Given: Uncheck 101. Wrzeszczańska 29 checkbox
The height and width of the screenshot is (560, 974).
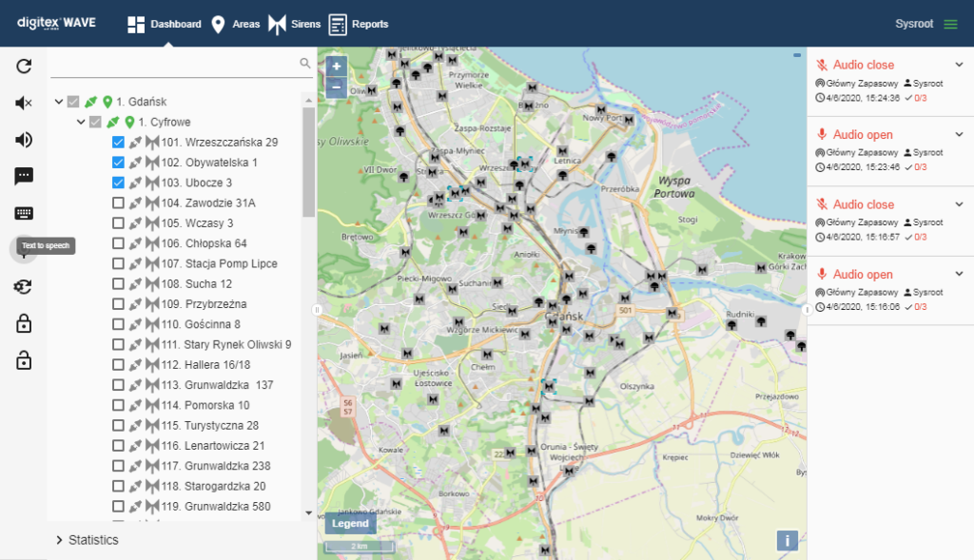Looking at the screenshot, I should (x=118, y=143).
